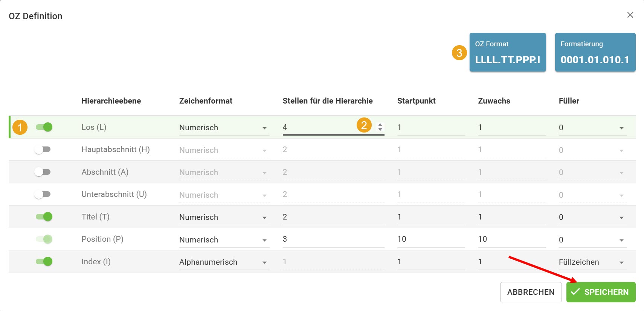Click Zuwachs field in Titel row
Viewport: 644px width, 311px height.
click(x=511, y=217)
